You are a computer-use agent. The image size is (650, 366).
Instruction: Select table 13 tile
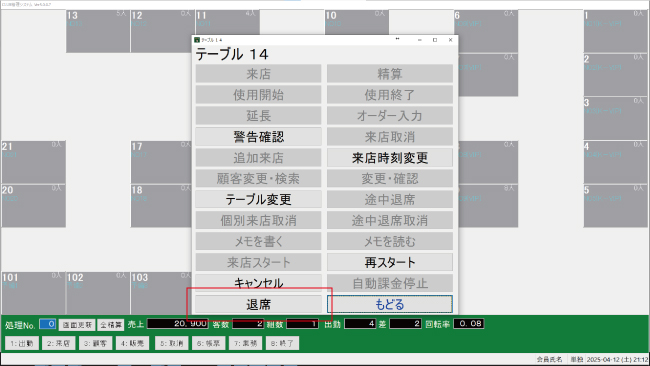pos(98,31)
